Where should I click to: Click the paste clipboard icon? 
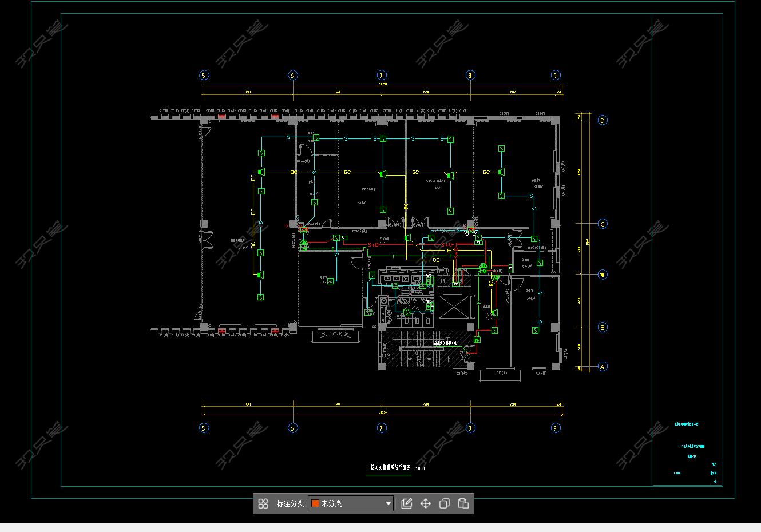point(463,503)
